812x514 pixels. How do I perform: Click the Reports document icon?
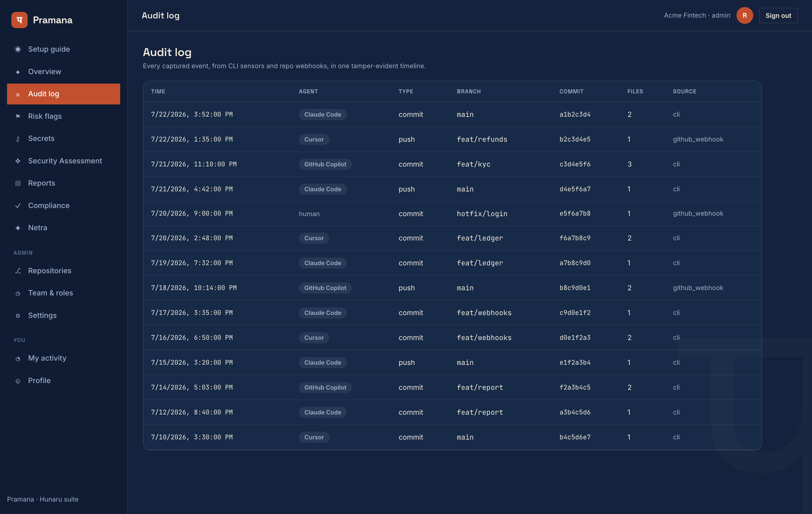point(18,183)
